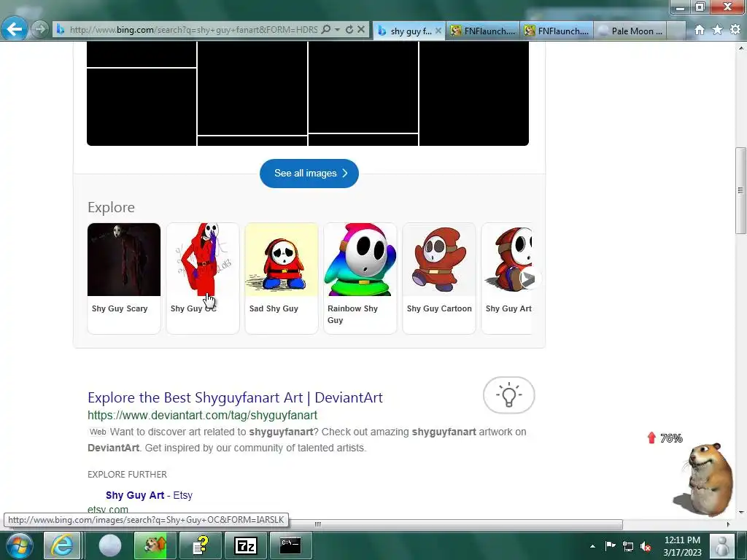Open Internet Explorer from the taskbar
The width and height of the screenshot is (747, 560).
click(x=62, y=545)
